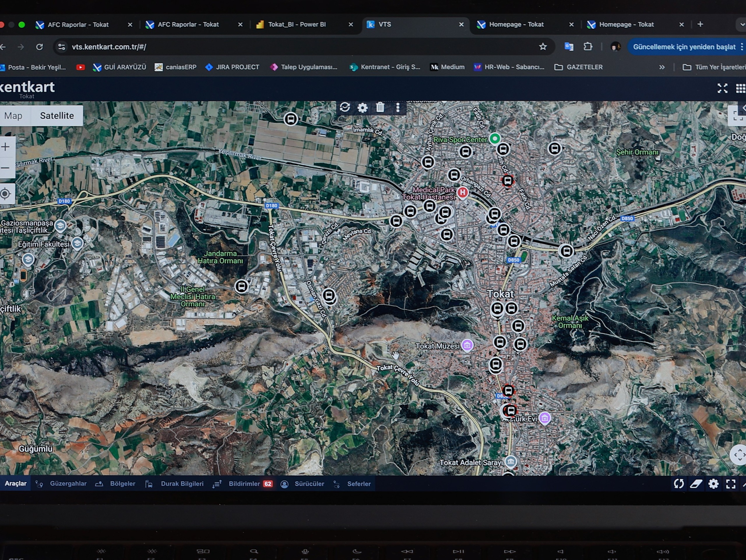746x560 pixels.
Task: Open the Güzergahlar panel
Action: [68, 484]
